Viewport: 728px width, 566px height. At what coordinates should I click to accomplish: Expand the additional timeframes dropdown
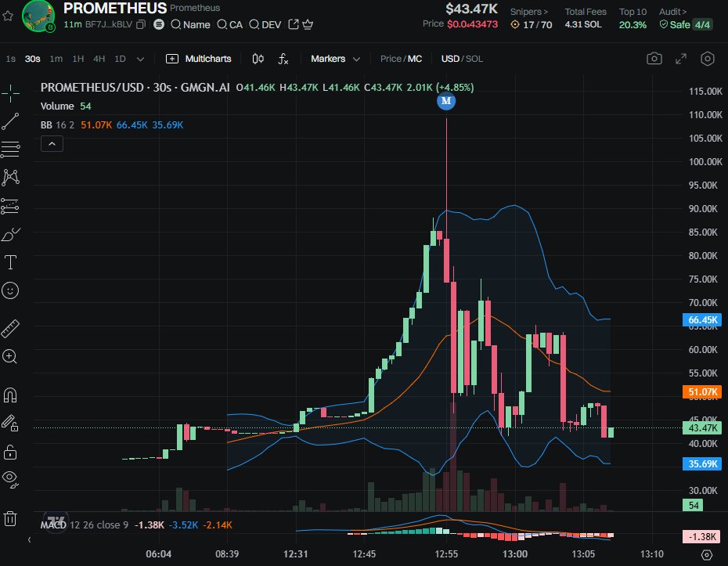point(140,59)
